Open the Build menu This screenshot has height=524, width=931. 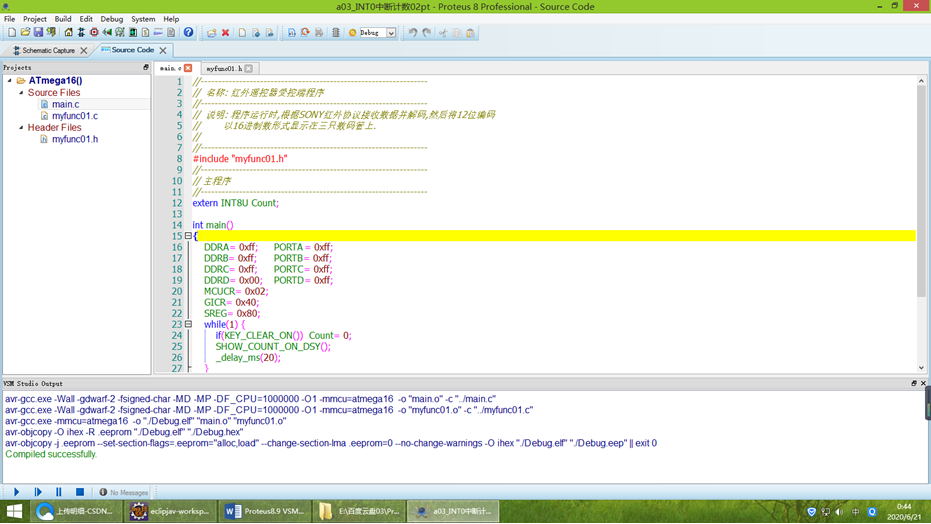[x=63, y=19]
